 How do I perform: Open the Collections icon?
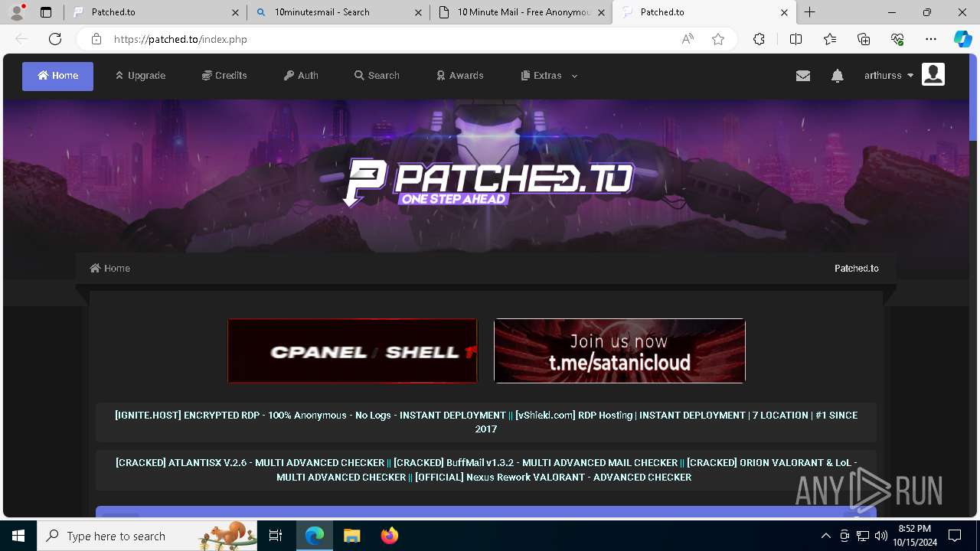coord(864,39)
